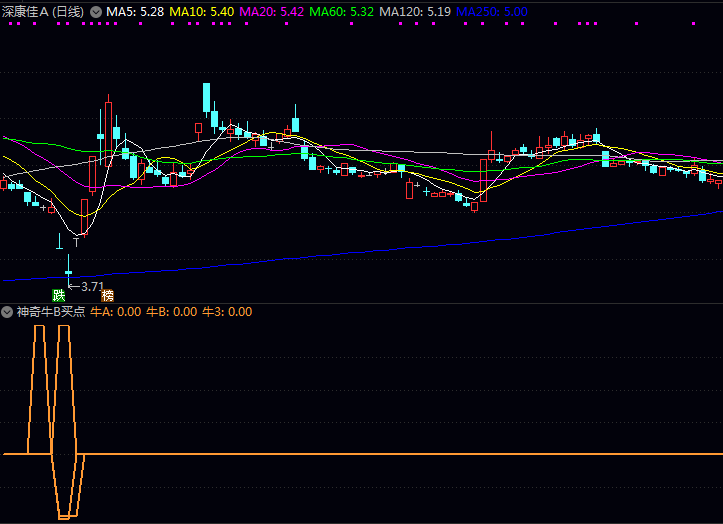This screenshot has height=524, width=723.
Task: Open the 神奇牛B买点 indicator dropdown
Action: pyautogui.click(x=8, y=312)
